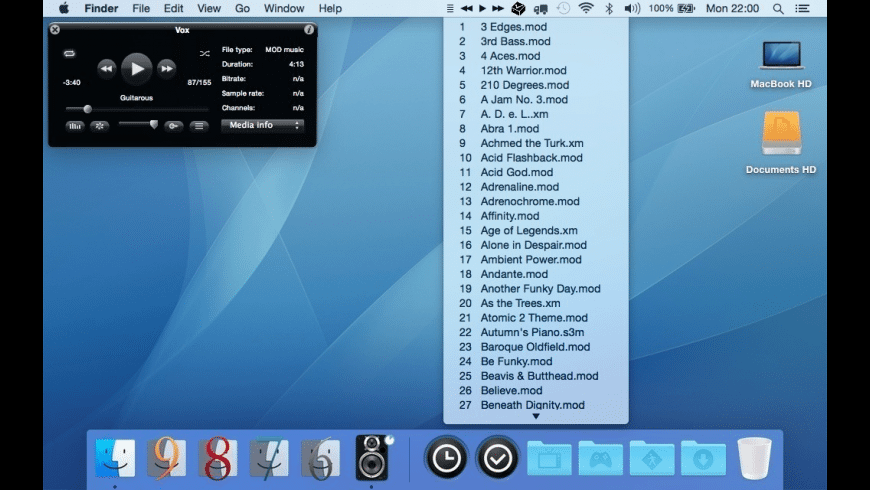Choose Baroque Oldfield.mod in the list
Screen dimensions: 870x490
click(535, 347)
